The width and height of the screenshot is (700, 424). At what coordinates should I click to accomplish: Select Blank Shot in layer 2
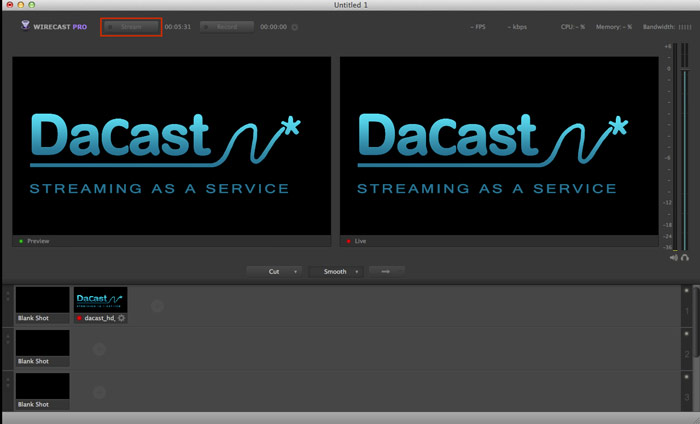pyautogui.click(x=42, y=348)
